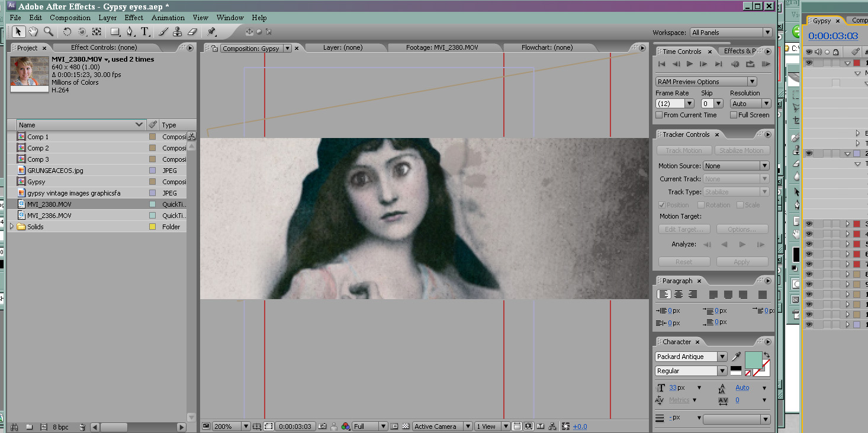
Task: Click the Reset Exposure icon
Action: tap(565, 426)
